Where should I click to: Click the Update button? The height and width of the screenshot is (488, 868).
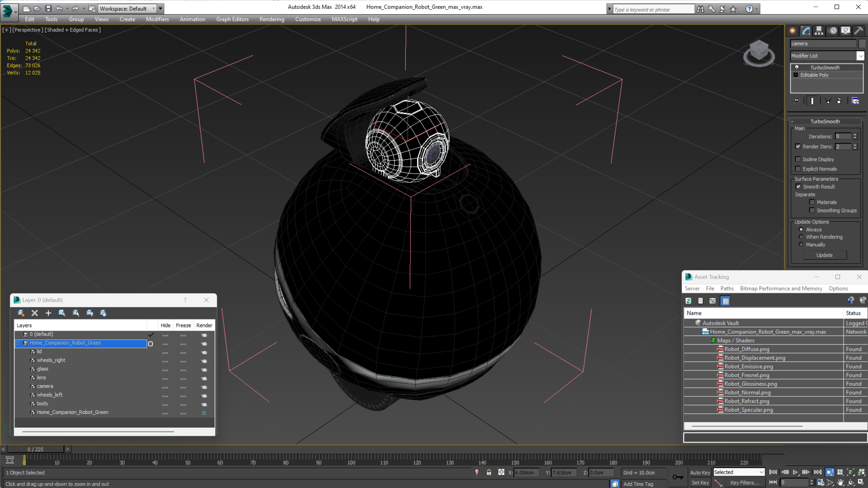tap(824, 254)
